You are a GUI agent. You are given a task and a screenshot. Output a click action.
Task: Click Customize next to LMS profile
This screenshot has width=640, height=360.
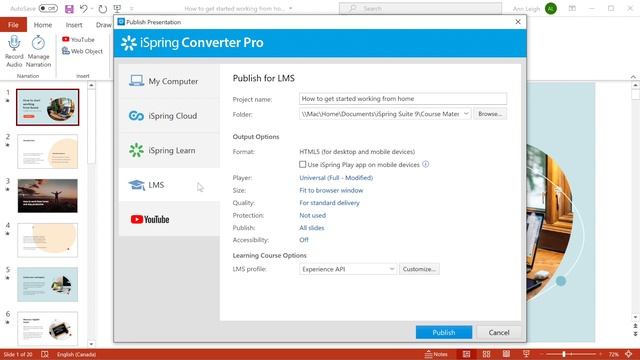pyautogui.click(x=419, y=269)
